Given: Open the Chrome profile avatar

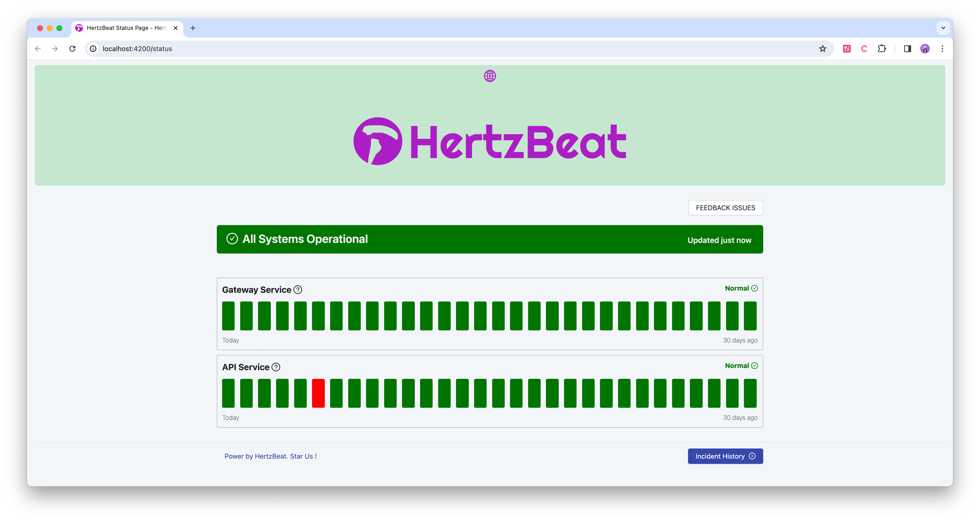Looking at the screenshot, I should tap(925, 49).
